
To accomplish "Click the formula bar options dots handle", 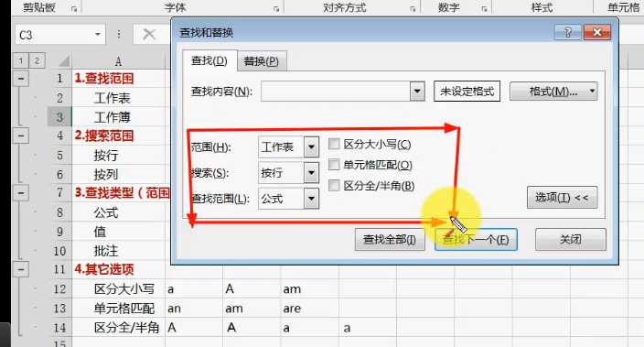I will point(119,35).
